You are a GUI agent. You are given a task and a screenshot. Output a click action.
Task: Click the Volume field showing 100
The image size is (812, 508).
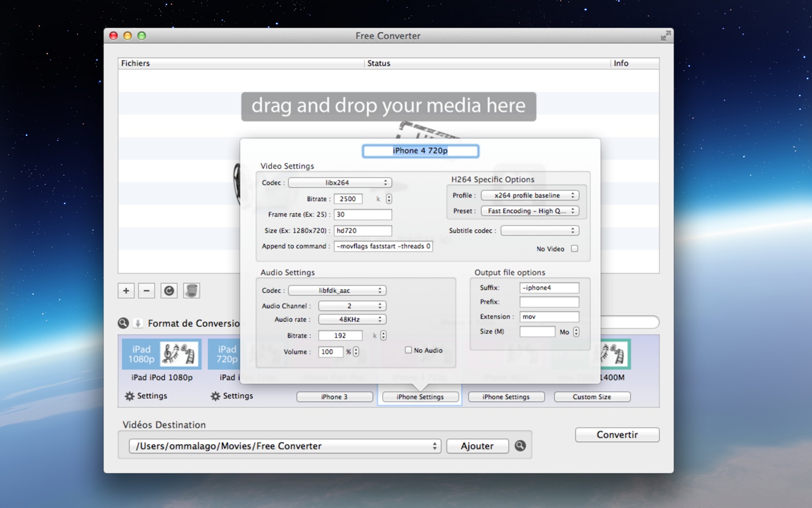[331, 352]
